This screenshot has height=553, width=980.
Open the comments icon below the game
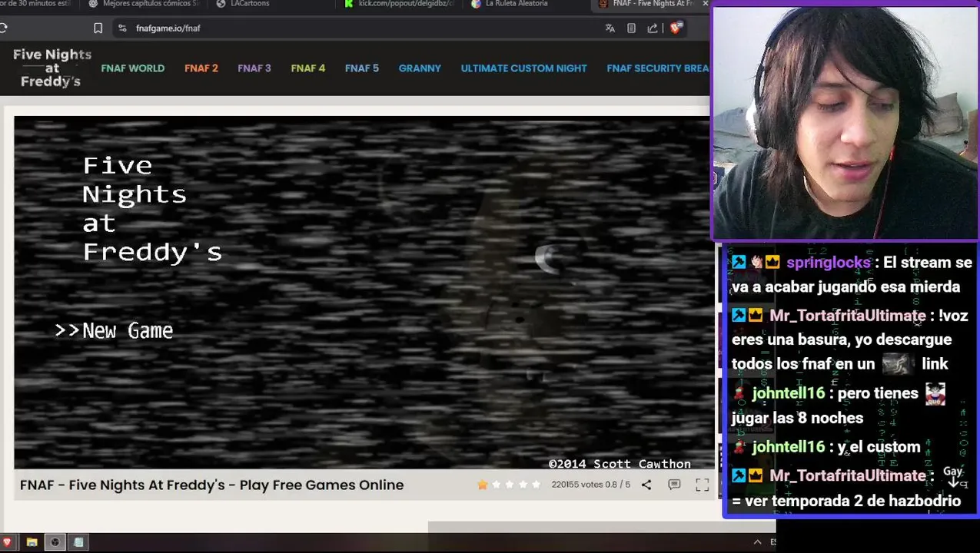tap(674, 485)
